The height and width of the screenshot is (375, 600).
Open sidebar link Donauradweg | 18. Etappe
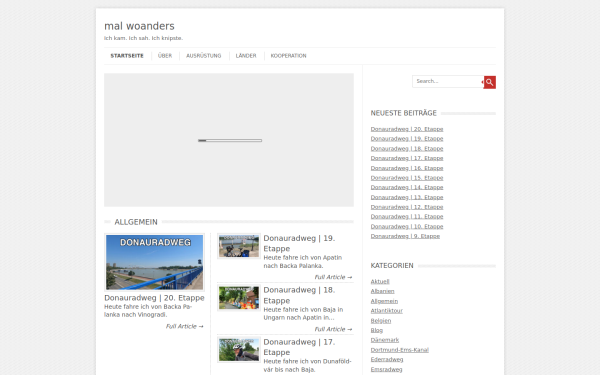point(407,148)
